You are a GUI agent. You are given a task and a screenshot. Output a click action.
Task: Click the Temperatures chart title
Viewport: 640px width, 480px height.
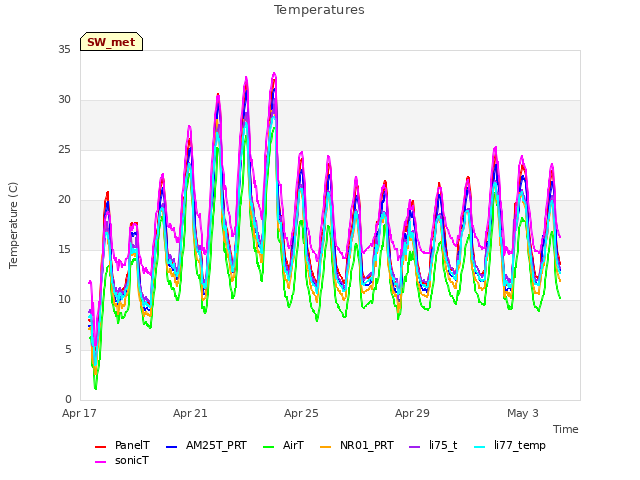pyautogui.click(x=319, y=10)
